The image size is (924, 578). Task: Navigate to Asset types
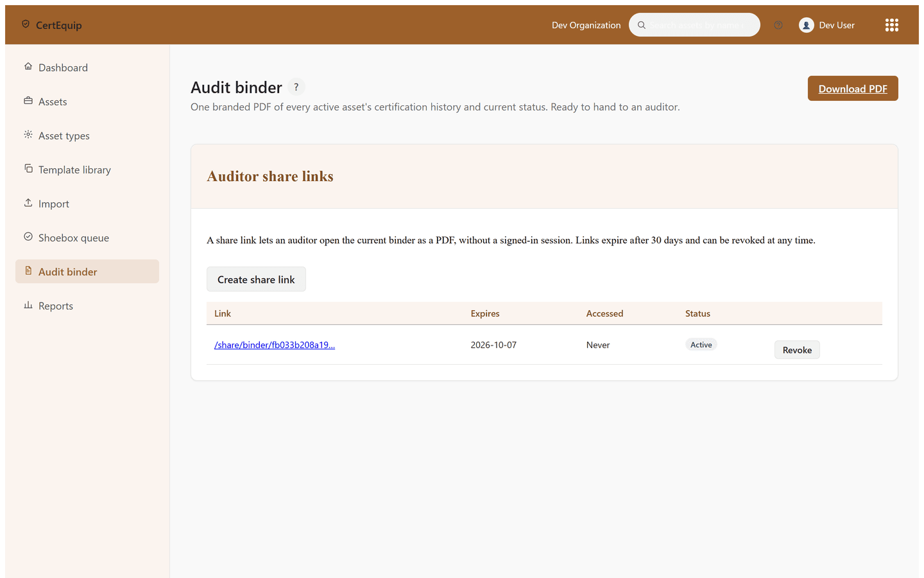(x=87, y=136)
